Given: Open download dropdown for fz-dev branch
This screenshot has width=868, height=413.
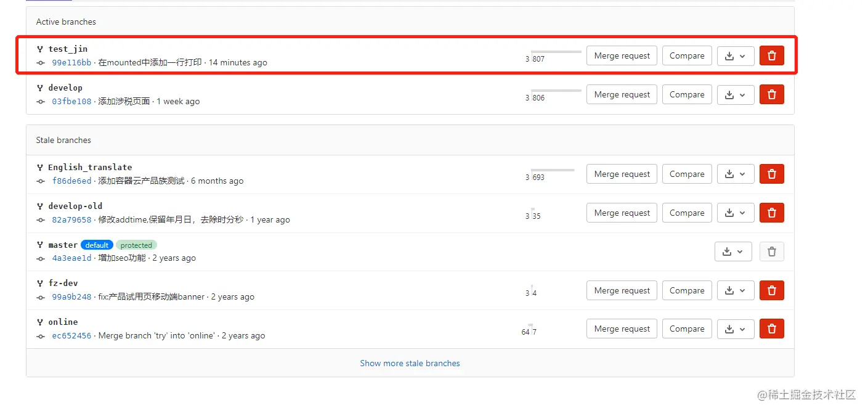Looking at the screenshot, I should (736, 290).
